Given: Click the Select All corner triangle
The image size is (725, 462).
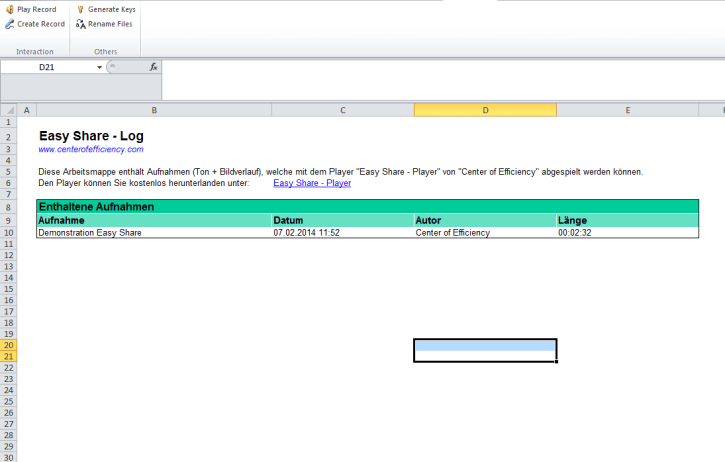Looking at the screenshot, I should click(x=9, y=111).
